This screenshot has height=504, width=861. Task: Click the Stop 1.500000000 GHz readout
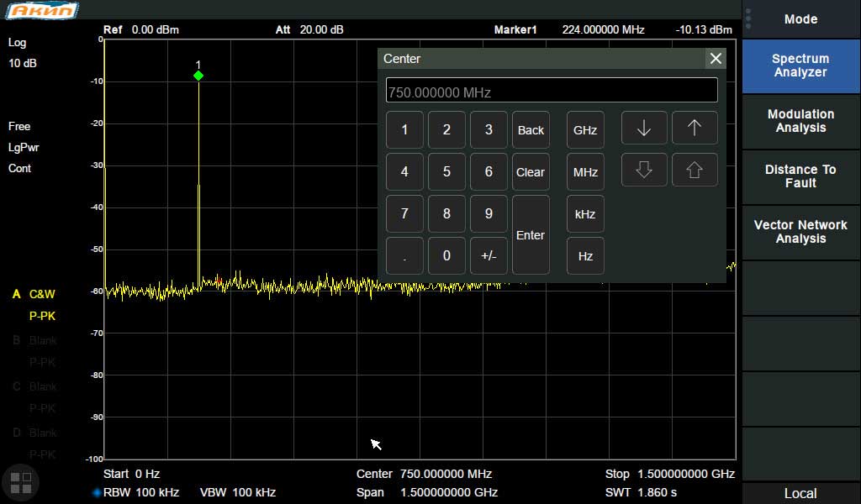point(670,474)
